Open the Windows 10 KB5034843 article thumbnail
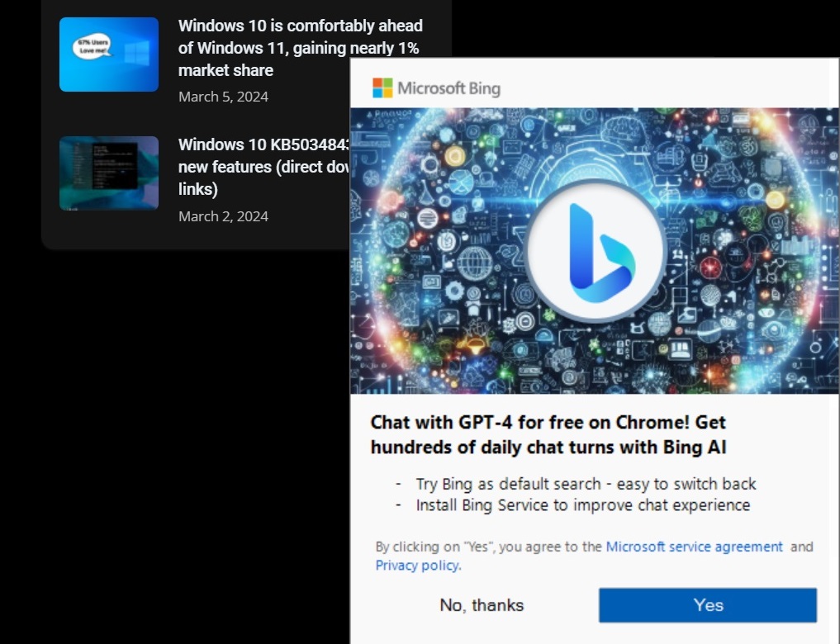 coord(109,173)
